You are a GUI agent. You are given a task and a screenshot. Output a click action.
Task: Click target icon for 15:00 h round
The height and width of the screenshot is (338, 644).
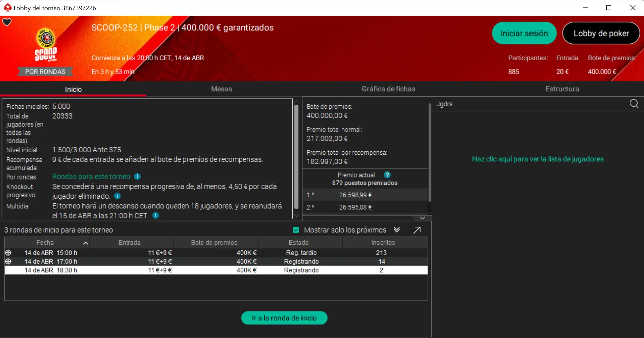click(x=8, y=253)
